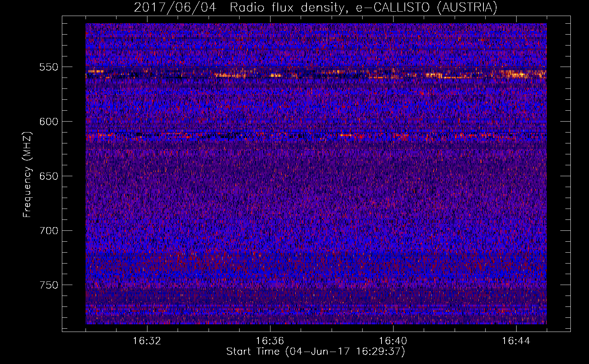Image resolution: width=589 pixels, height=364 pixels.
Task: Select the 'Frequency (MHZ)' axis label
Action: pyautogui.click(x=27, y=175)
